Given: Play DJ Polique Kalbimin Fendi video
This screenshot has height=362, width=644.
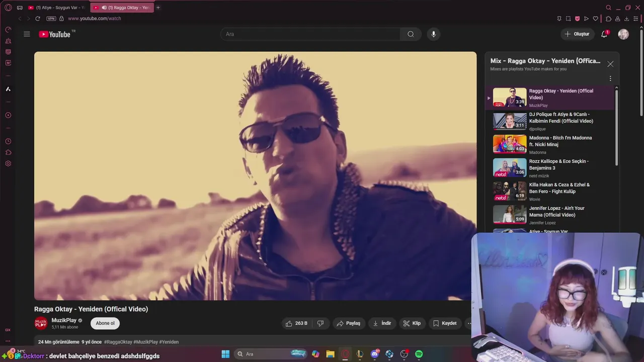Looking at the screenshot, I should click(550, 121).
